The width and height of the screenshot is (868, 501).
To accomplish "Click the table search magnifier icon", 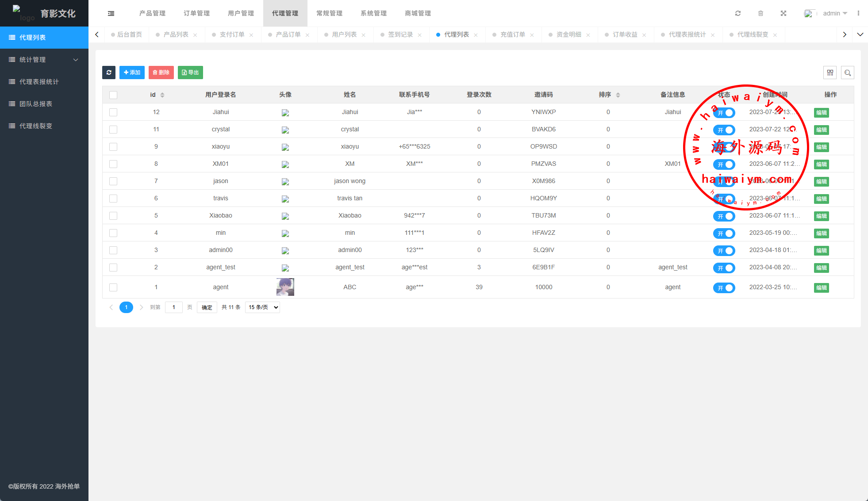I will (848, 73).
